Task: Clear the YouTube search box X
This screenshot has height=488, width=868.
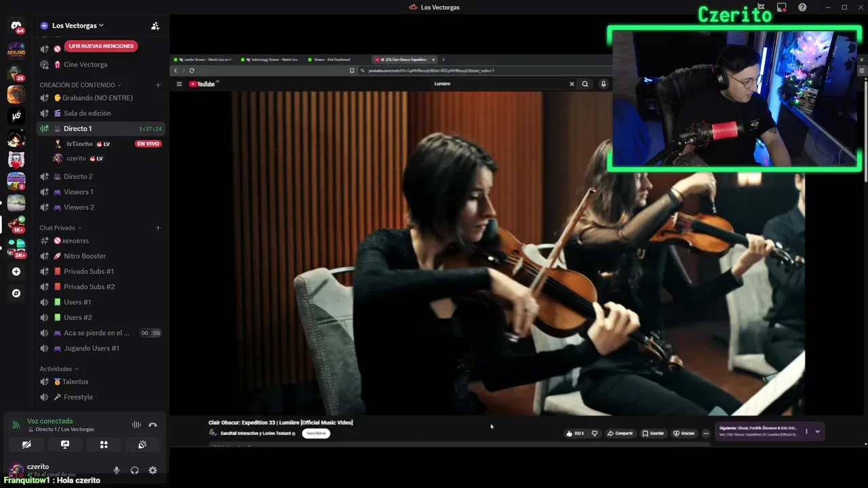Action: pos(572,84)
